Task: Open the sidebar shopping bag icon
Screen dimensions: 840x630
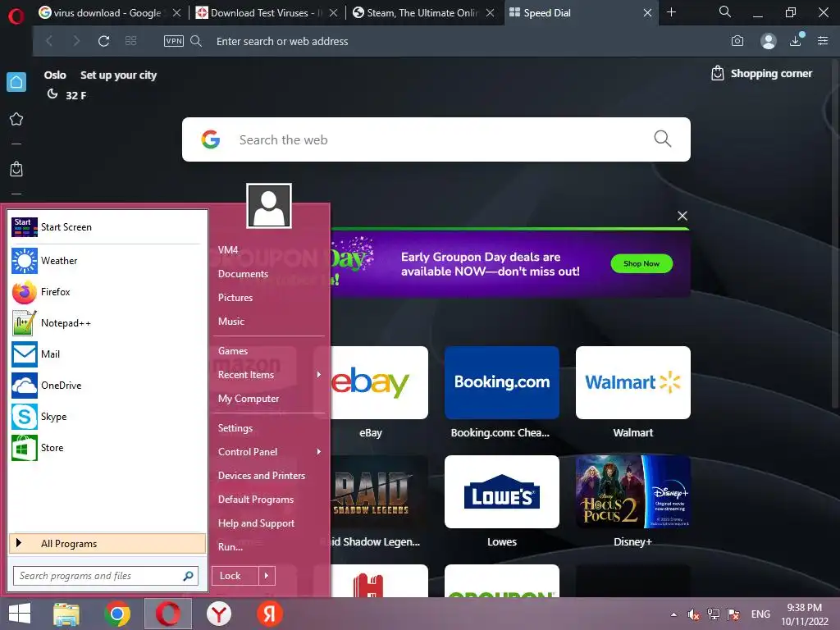Action: pyautogui.click(x=16, y=169)
